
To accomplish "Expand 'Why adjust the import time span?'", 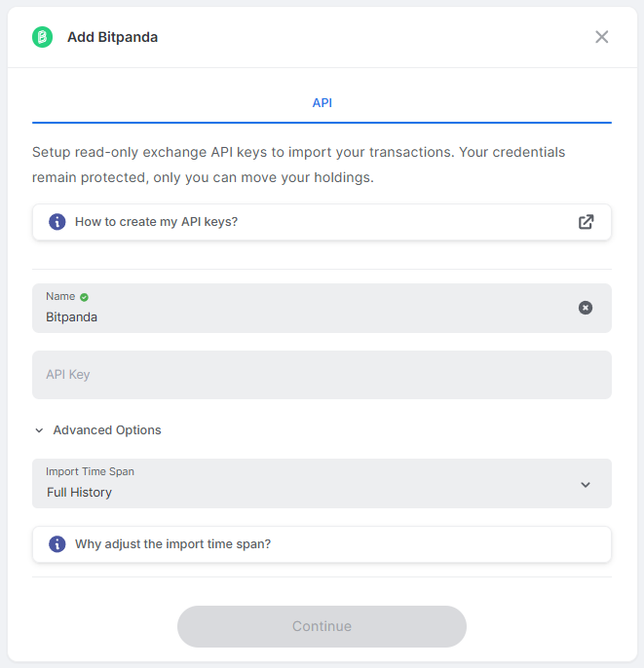I will tap(322, 544).
